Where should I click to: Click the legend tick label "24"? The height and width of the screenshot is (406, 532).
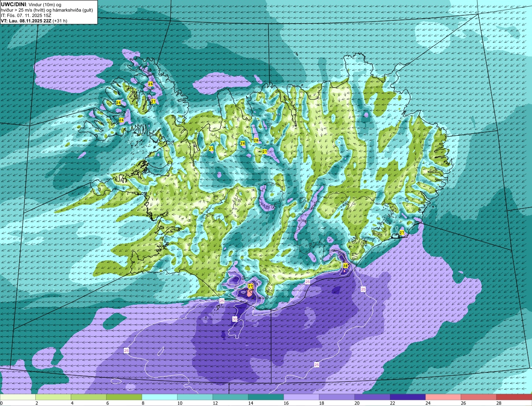(x=428, y=403)
